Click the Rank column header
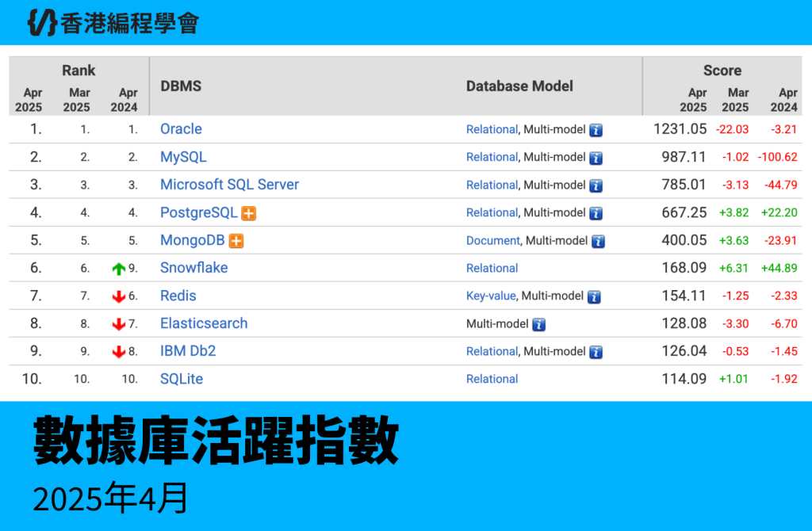This screenshot has height=531, width=812. click(x=79, y=71)
